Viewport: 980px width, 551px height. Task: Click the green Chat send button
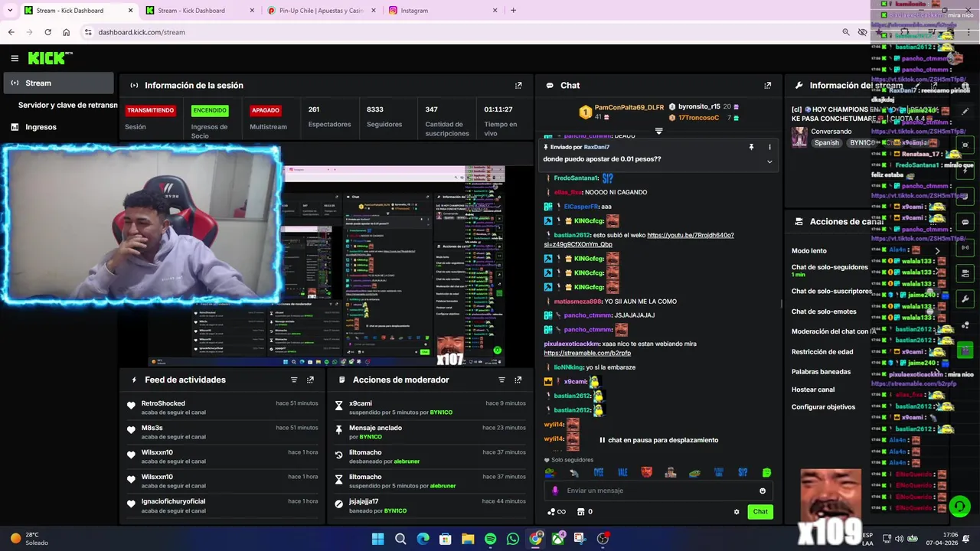(760, 512)
